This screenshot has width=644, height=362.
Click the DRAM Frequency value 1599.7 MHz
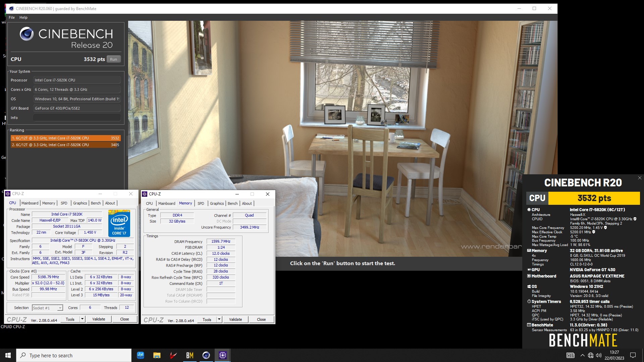(221, 241)
